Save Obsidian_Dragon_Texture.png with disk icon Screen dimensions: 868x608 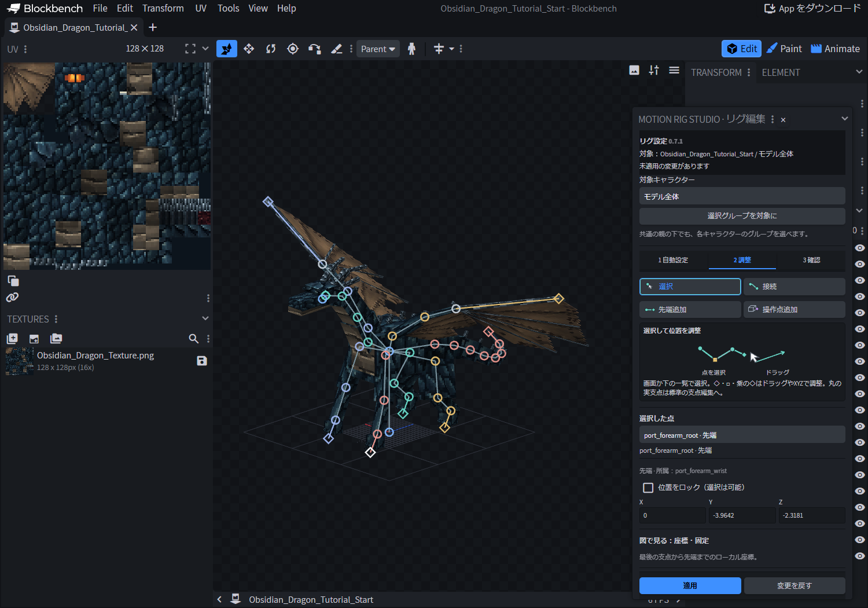(x=202, y=361)
